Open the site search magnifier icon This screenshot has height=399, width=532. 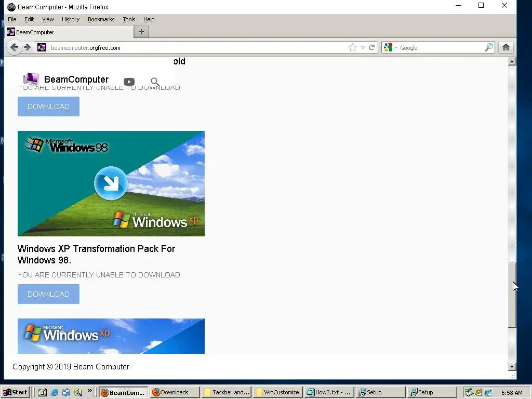click(x=155, y=82)
